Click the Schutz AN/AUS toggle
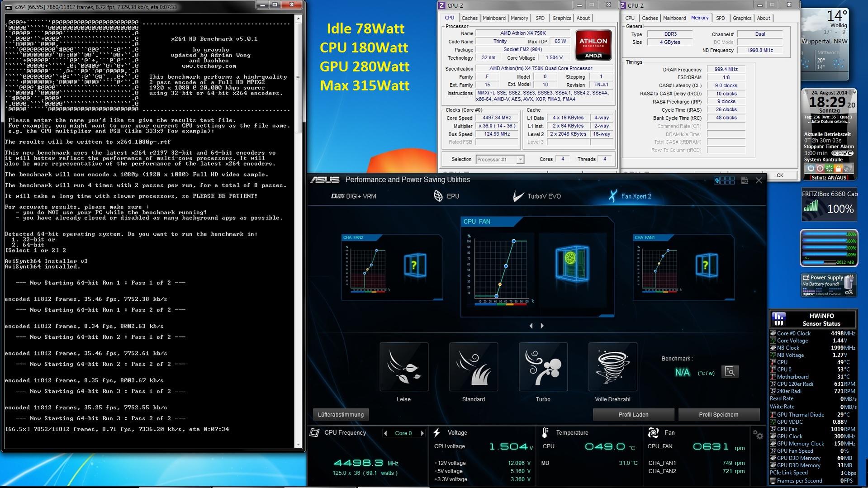This screenshot has width=868, height=488. [829, 178]
